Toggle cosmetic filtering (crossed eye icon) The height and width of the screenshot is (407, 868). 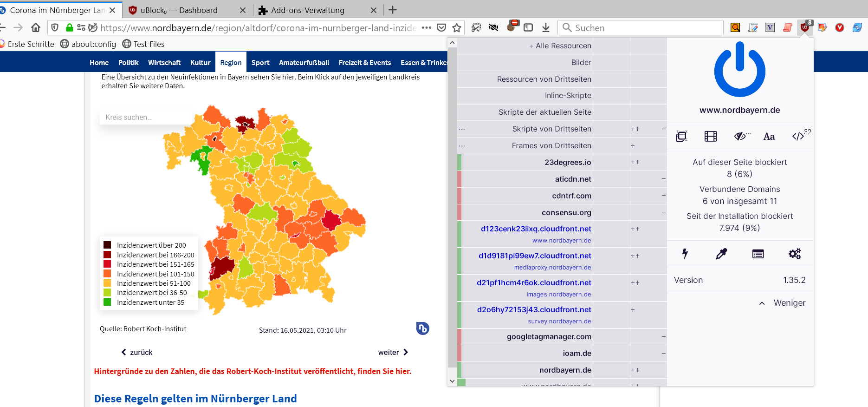741,136
